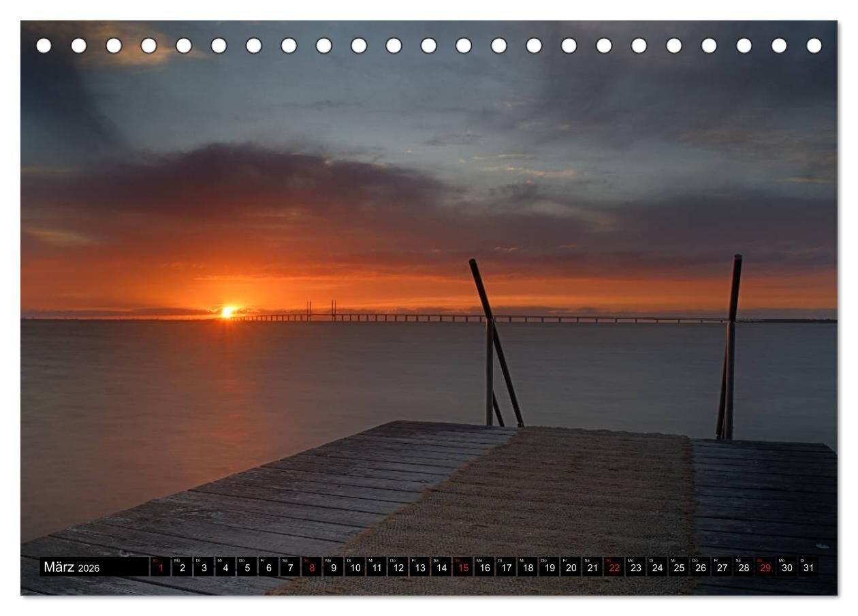The height and width of the screenshot is (616, 858).
Task: Click day 25 in the calendar strip
Action: 679,567
